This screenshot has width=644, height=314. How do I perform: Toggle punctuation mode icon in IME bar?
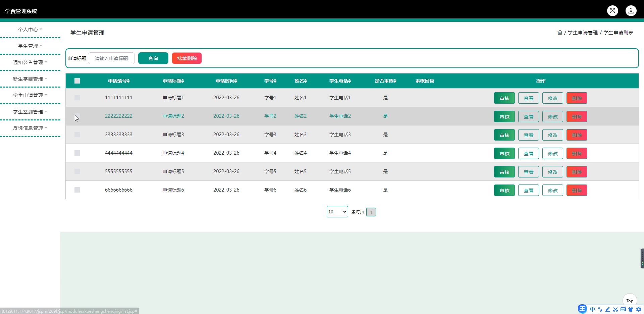(x=600, y=309)
